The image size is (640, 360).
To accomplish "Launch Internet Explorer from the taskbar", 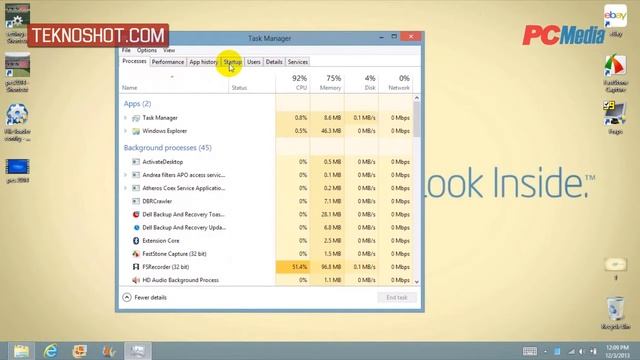I will click(50, 351).
